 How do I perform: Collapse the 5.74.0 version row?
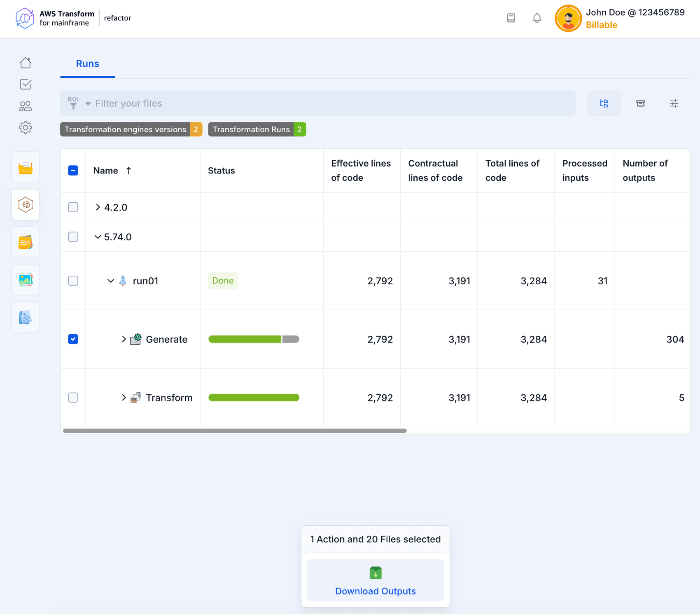98,237
